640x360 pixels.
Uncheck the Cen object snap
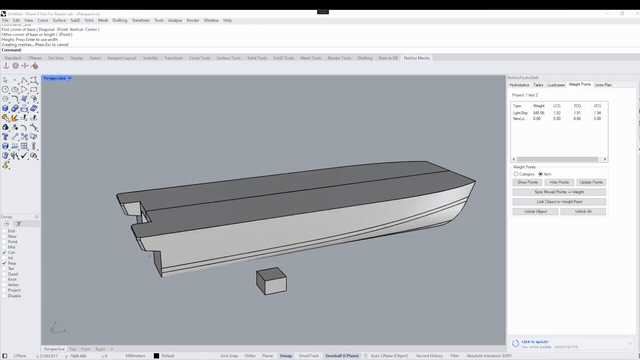click(4, 253)
